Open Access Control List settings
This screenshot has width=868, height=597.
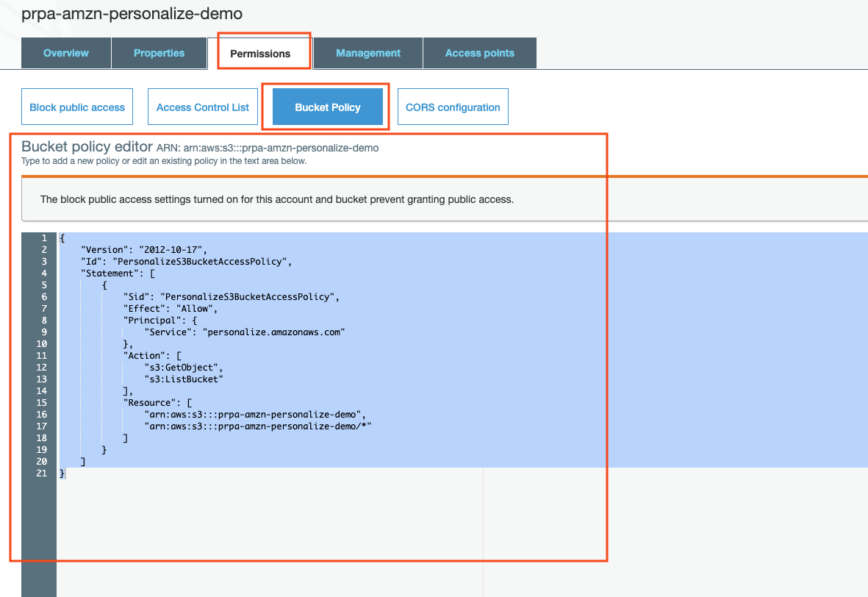(x=203, y=107)
